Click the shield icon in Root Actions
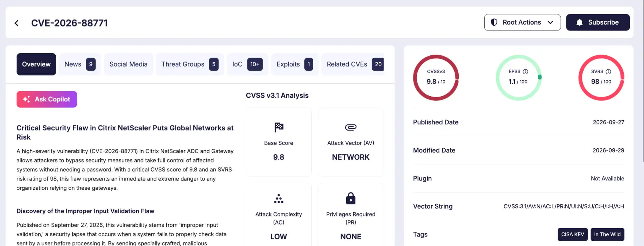The width and height of the screenshot is (644, 246). coord(494,22)
